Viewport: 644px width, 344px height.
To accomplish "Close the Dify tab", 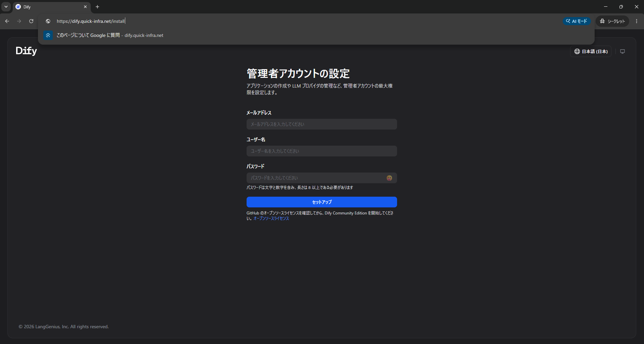I will pyautogui.click(x=85, y=7).
